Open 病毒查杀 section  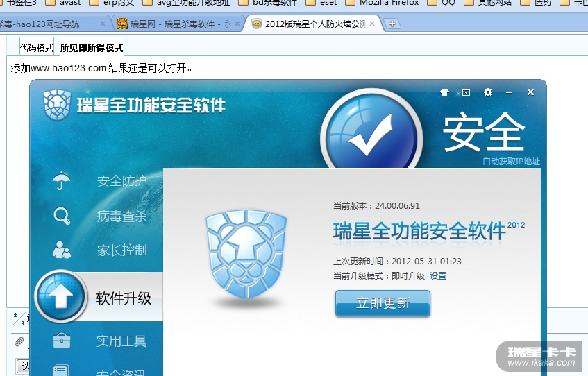click(122, 216)
